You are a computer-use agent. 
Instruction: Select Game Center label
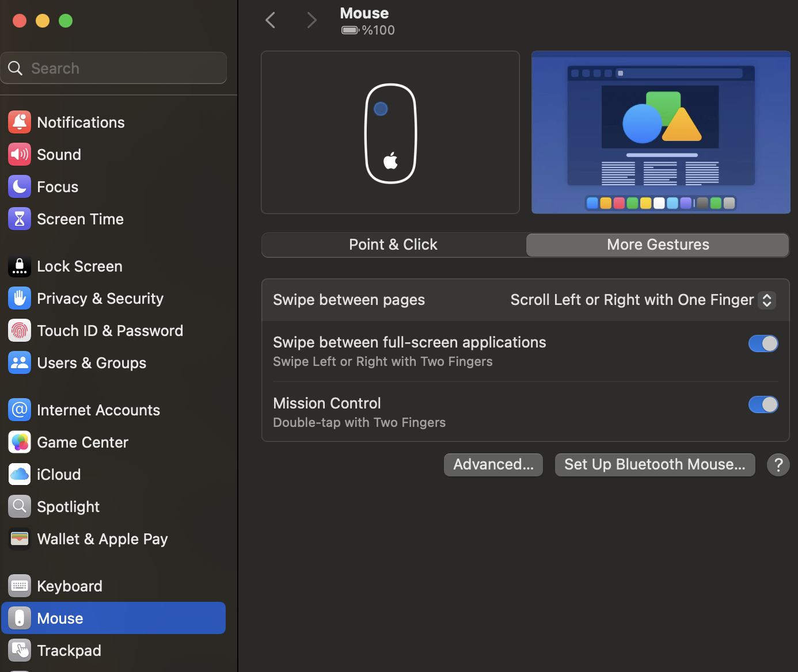tap(82, 442)
